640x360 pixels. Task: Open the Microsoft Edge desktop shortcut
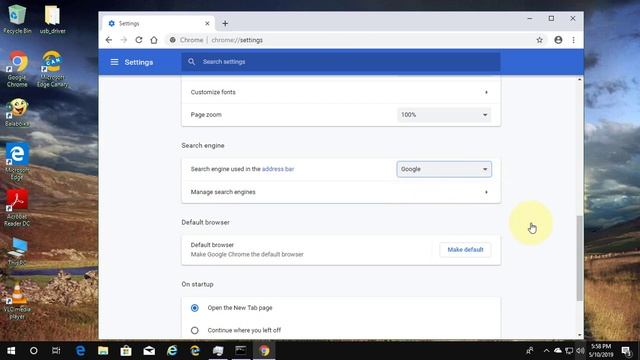tap(17, 161)
